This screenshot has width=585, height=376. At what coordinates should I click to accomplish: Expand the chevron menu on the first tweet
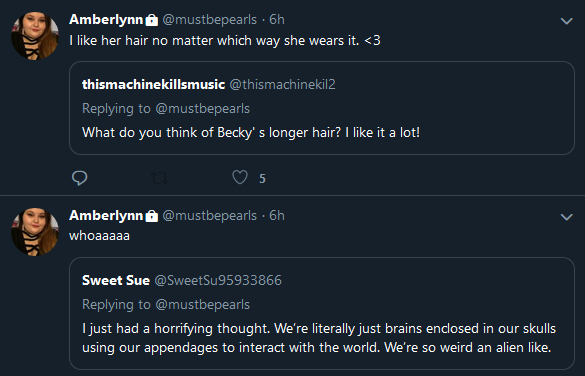pyautogui.click(x=566, y=21)
